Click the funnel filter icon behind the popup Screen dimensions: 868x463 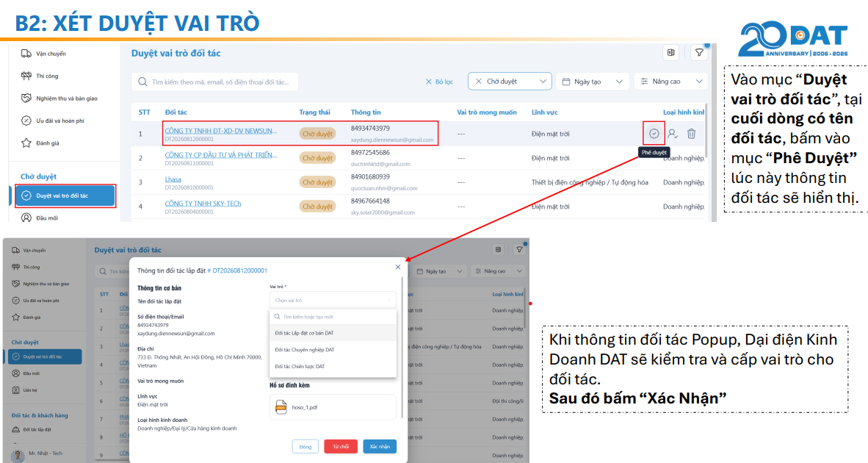[519, 250]
